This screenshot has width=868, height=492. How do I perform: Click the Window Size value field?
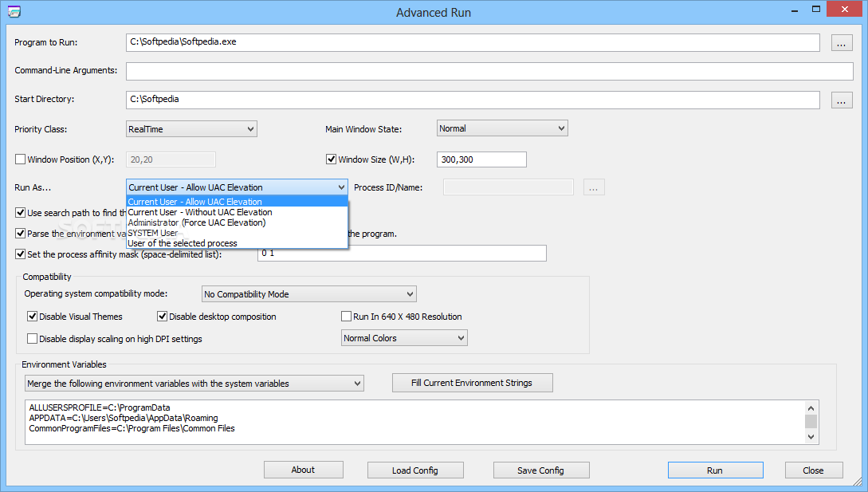[x=481, y=159]
